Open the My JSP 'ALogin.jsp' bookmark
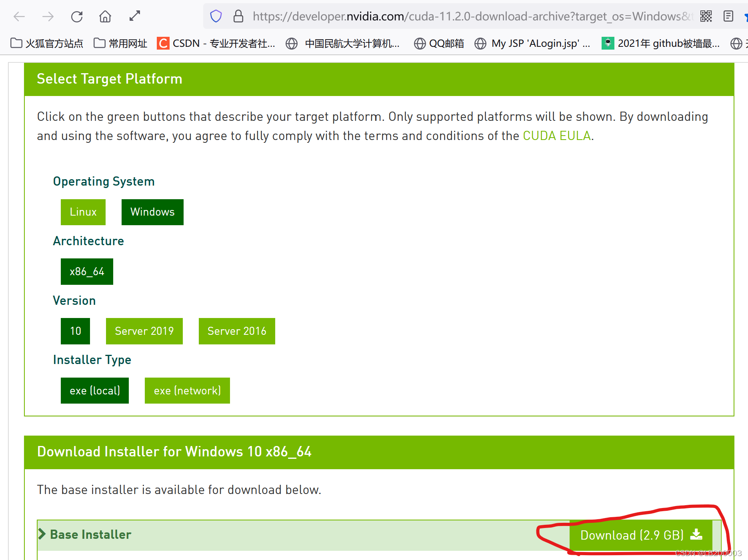This screenshot has width=748, height=560. tap(532, 43)
